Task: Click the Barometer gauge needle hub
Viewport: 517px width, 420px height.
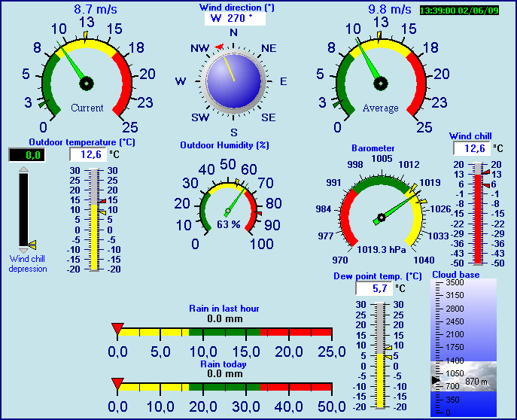Action: (x=382, y=218)
